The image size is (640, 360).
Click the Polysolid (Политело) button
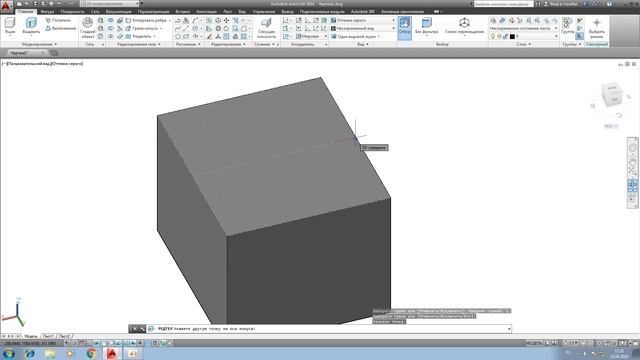(58, 20)
